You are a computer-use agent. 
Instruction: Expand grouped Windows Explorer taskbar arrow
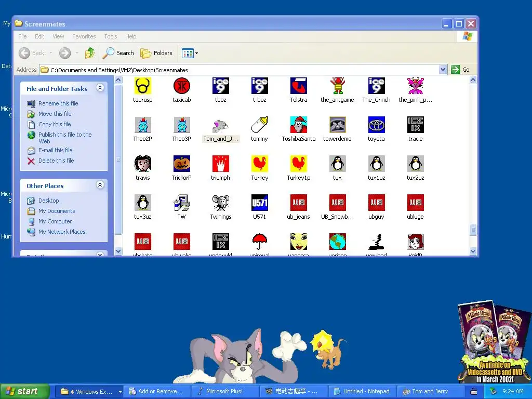coord(120,392)
